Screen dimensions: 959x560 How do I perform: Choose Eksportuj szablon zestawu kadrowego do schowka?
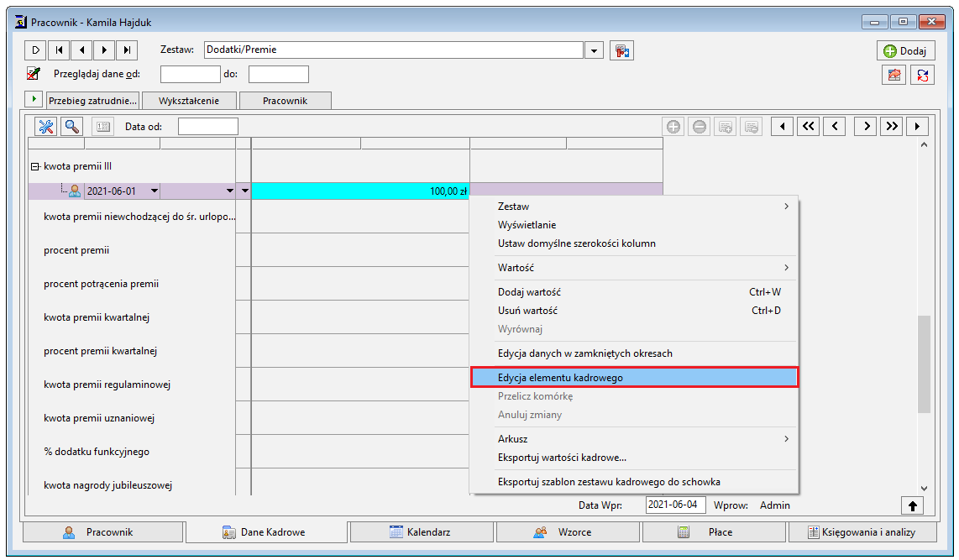click(634, 482)
